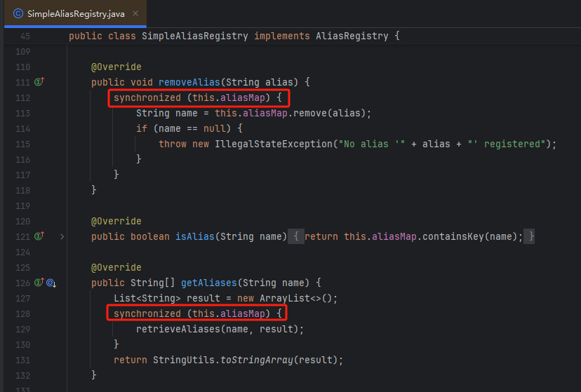Expand the folded opening brace of isAlias
581x392 pixels.
coord(296,236)
